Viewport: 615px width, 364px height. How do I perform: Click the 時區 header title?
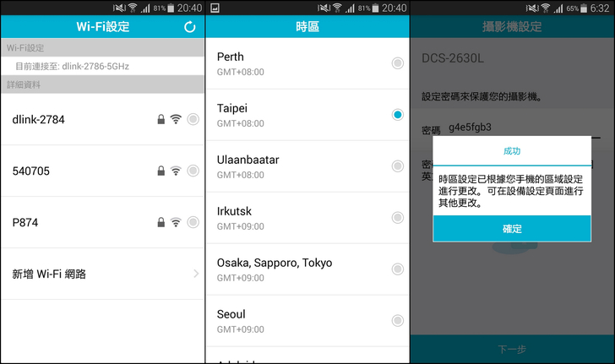pyautogui.click(x=307, y=27)
